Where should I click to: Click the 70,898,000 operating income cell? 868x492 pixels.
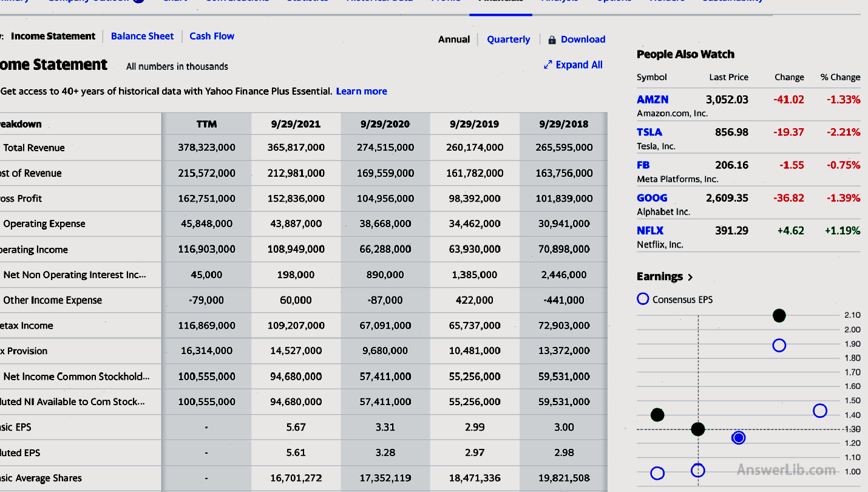pos(563,250)
